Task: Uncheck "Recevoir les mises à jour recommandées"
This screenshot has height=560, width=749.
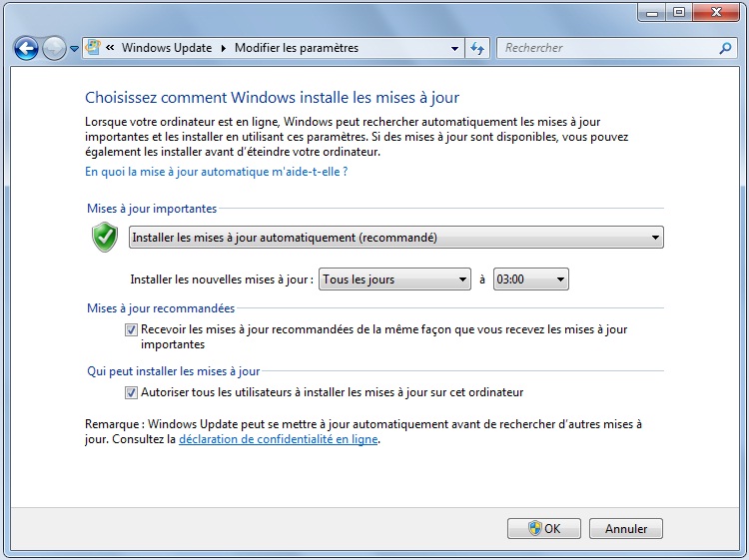Action: tap(132, 329)
